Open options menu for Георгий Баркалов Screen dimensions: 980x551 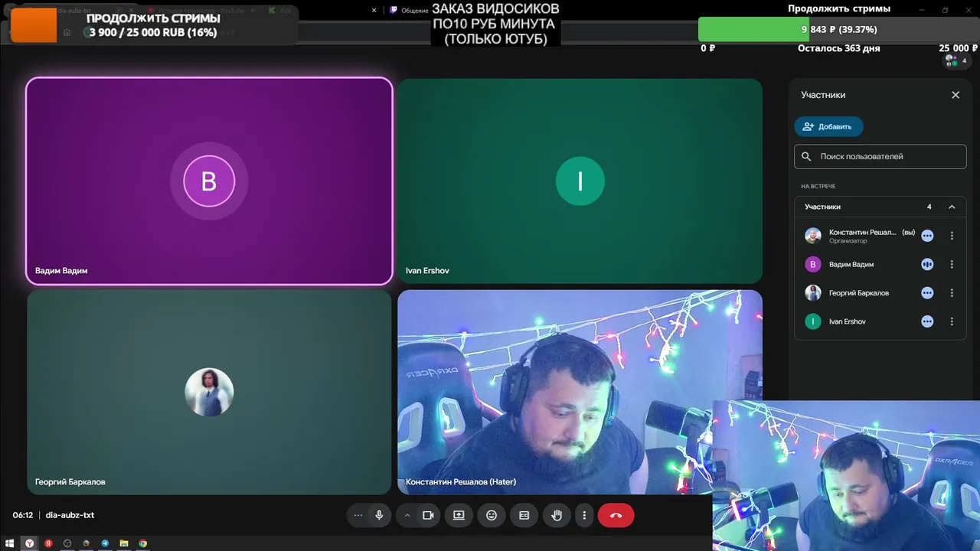[952, 293]
